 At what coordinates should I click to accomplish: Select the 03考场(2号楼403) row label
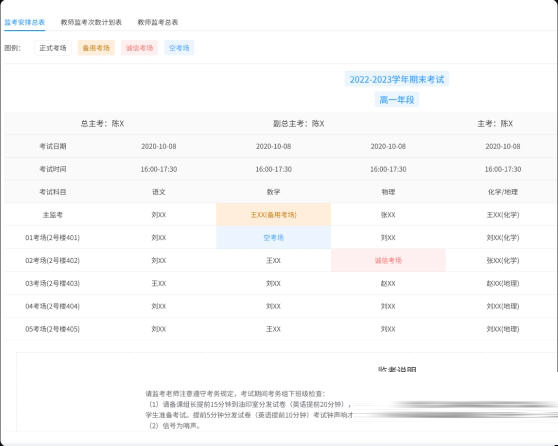(x=52, y=283)
